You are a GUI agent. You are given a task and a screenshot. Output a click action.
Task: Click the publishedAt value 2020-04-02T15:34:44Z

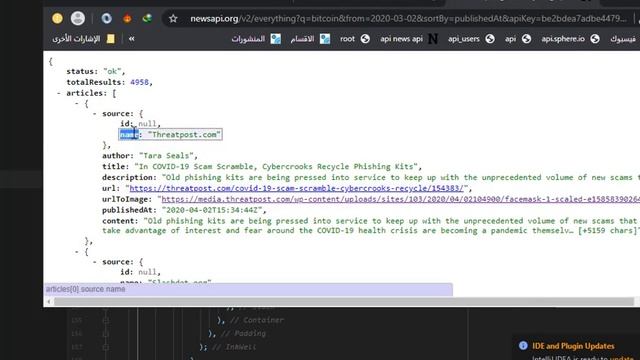coord(212,210)
